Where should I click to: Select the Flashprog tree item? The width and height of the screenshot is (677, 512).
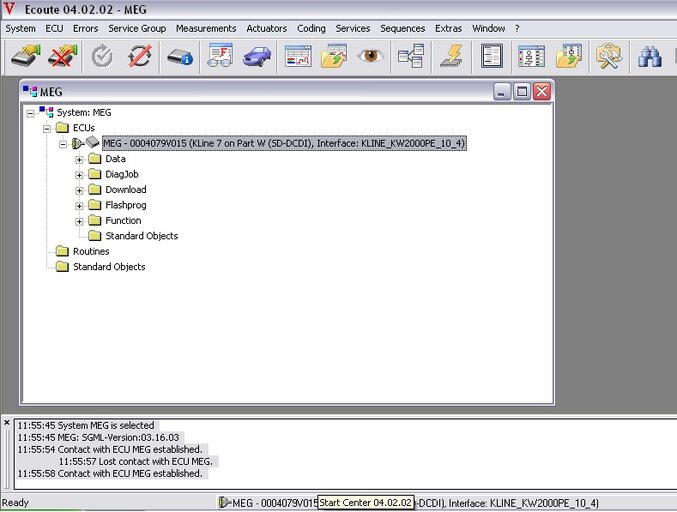pos(126,205)
